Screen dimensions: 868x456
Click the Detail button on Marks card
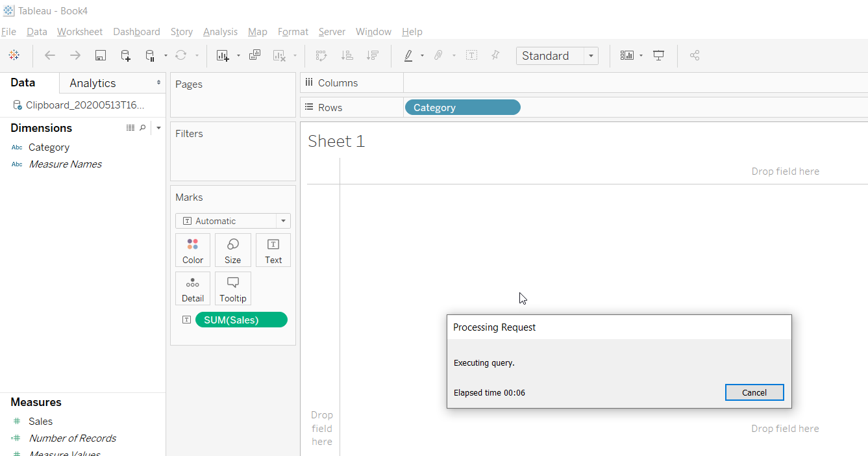point(193,288)
